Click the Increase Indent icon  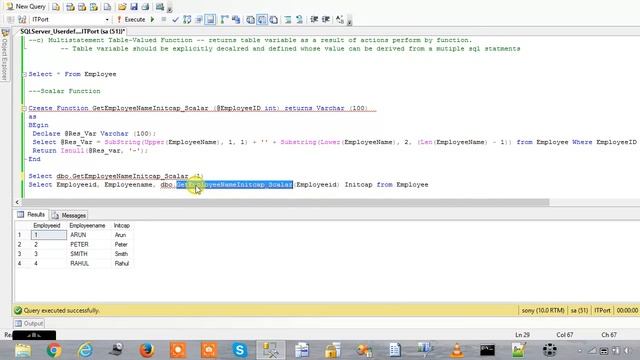[x=326, y=20]
